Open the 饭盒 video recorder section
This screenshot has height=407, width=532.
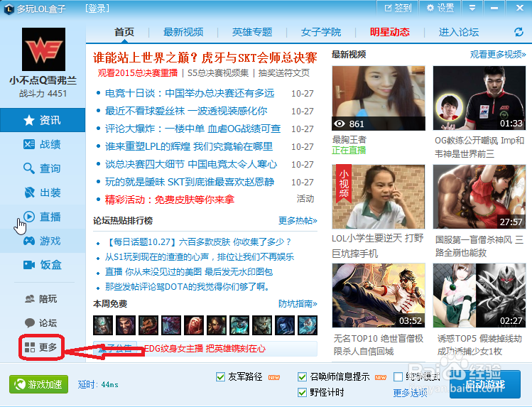[43, 264]
